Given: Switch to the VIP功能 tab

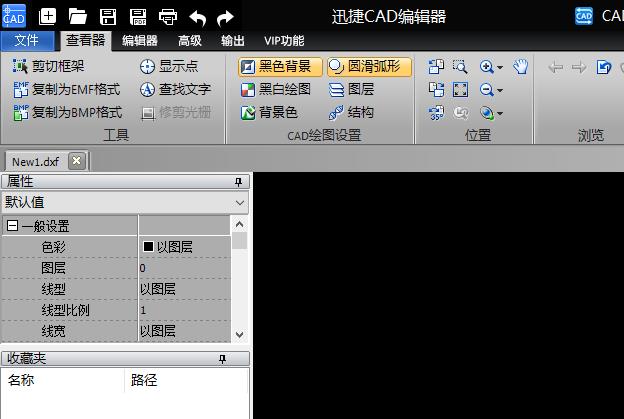Looking at the screenshot, I should (x=284, y=41).
